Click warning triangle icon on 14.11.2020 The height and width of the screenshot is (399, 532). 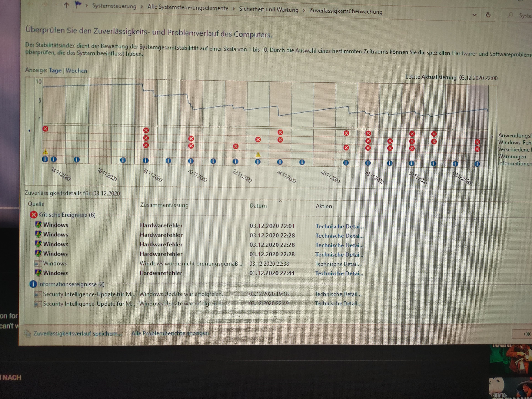pyautogui.click(x=45, y=152)
